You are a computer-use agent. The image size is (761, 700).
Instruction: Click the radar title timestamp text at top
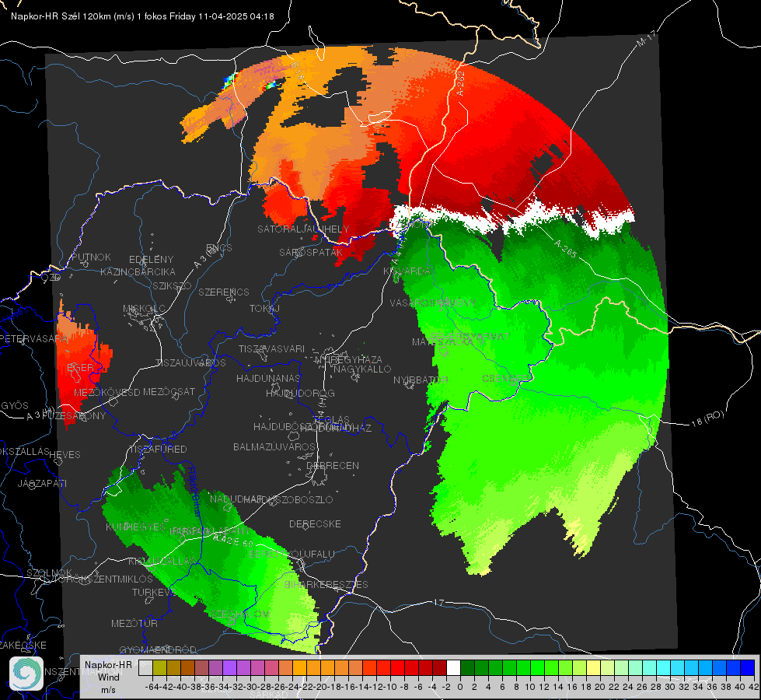pyautogui.click(x=142, y=16)
